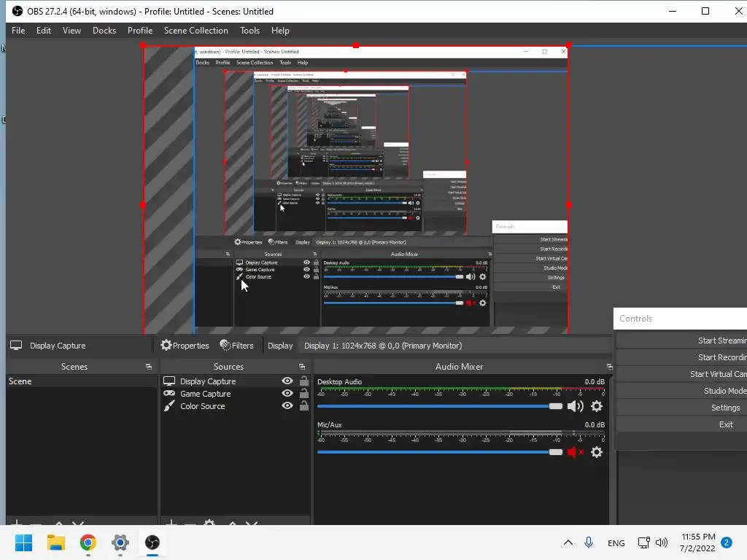
Task: Click the preview canvas
Action: pos(356,190)
